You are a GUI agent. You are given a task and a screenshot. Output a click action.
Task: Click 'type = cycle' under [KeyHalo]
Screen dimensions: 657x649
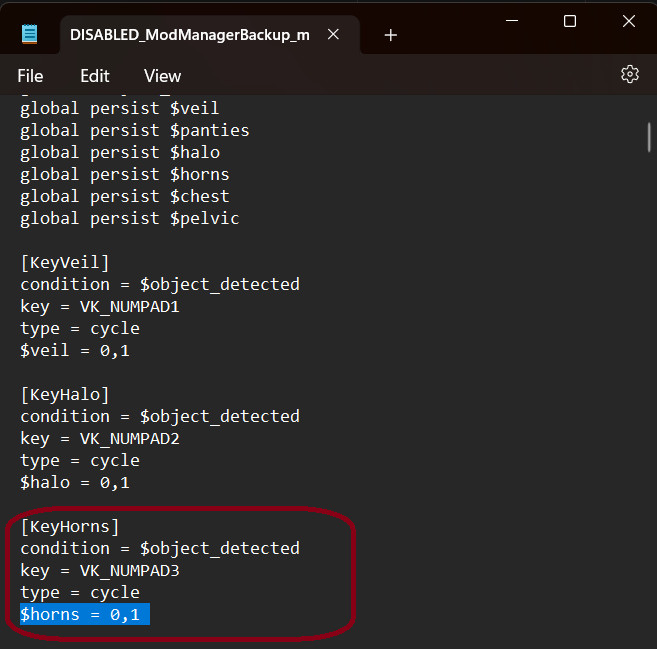(80, 461)
